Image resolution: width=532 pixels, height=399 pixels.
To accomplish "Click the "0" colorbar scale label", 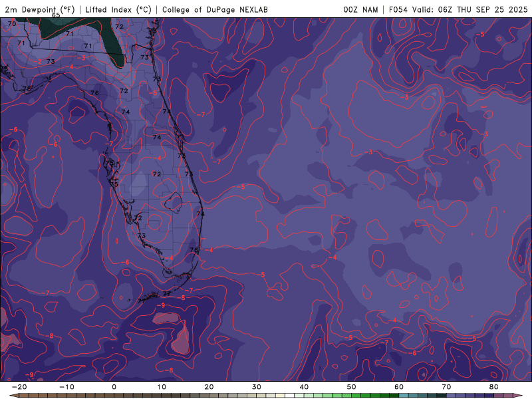I will (x=114, y=387).
